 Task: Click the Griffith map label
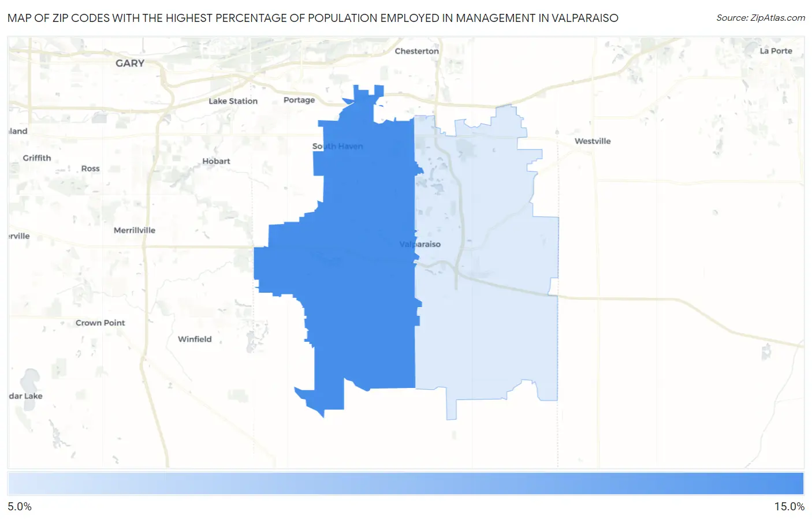click(x=37, y=158)
